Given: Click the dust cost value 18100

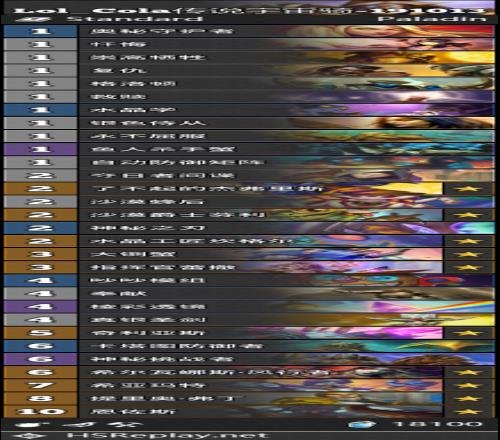Looking at the screenshot, I should click(437, 424).
